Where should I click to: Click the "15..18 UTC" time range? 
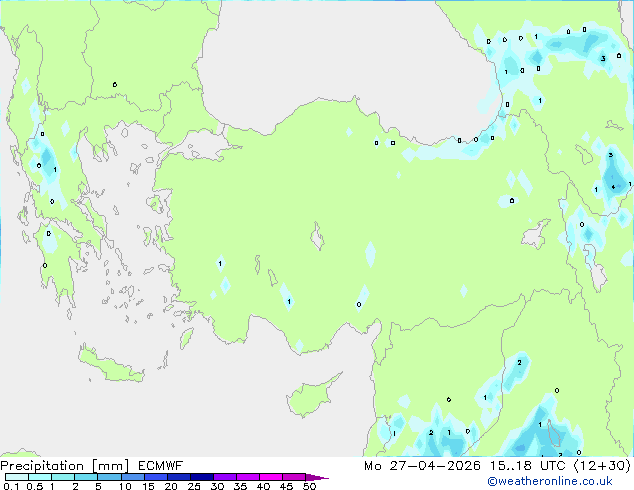click(527, 466)
